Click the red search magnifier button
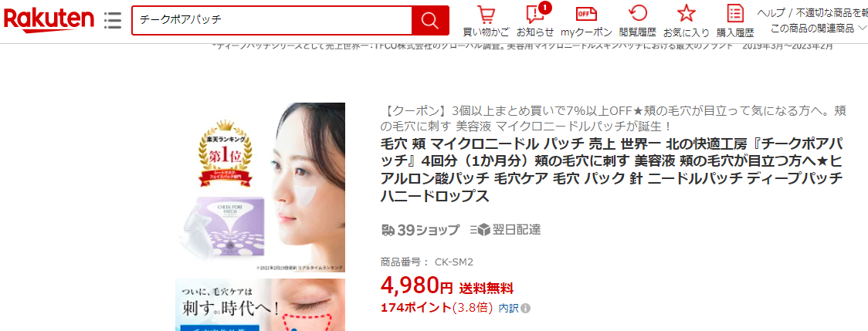Screen dimensions: 868x331 click(x=430, y=20)
